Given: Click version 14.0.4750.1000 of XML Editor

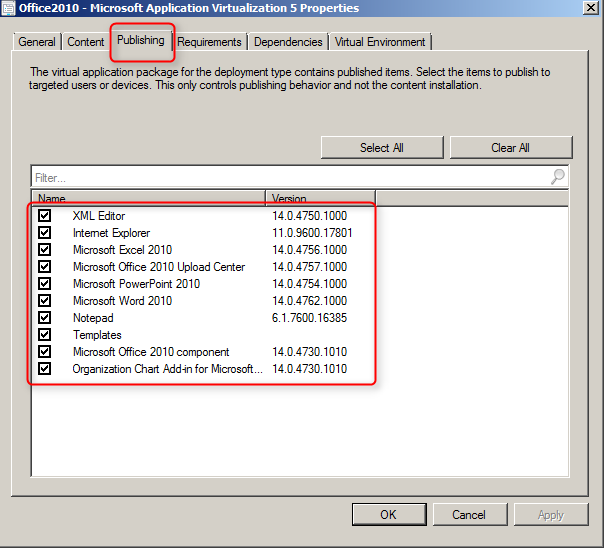Looking at the screenshot, I should [x=310, y=216].
